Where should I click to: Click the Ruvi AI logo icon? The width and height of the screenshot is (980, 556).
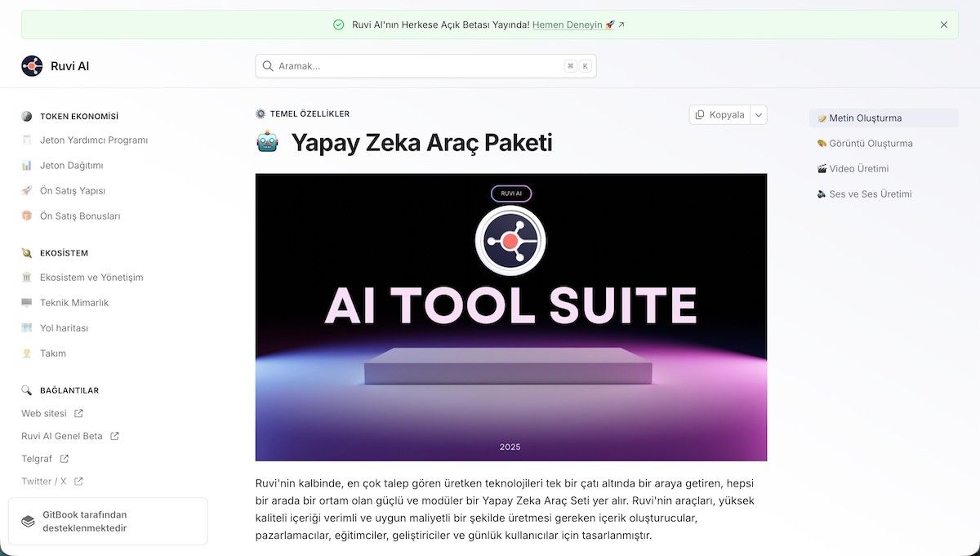(x=32, y=66)
